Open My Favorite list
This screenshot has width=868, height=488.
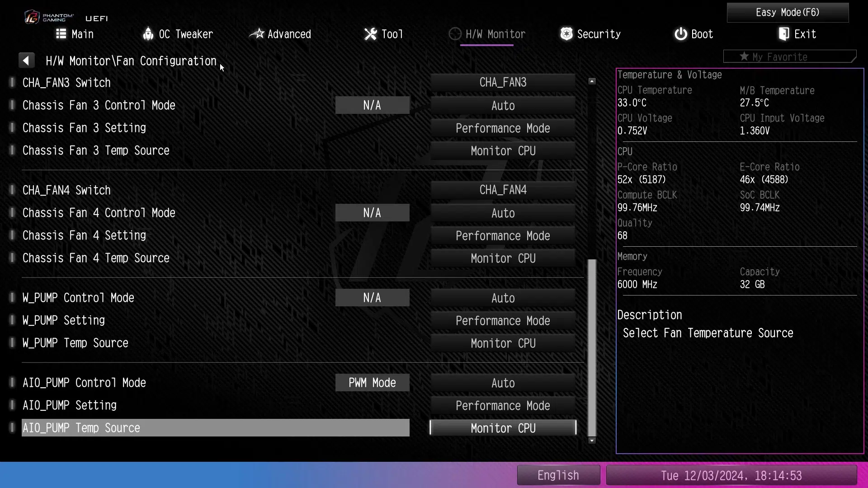tap(789, 56)
